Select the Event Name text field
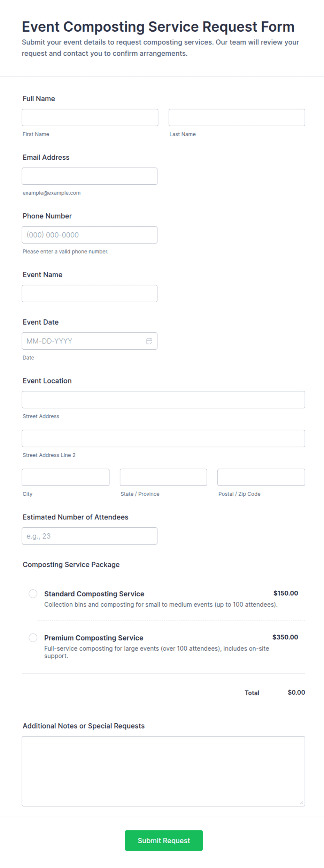This screenshot has width=324, height=868. pos(90,293)
